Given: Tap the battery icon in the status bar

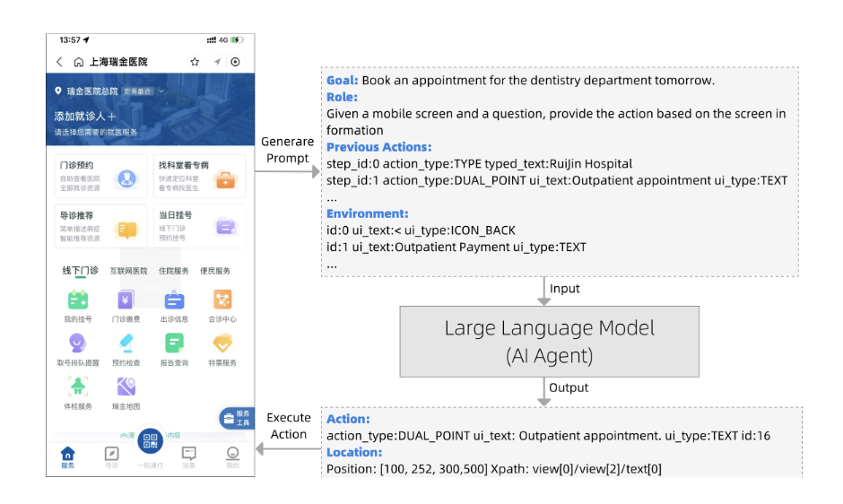Looking at the screenshot, I should point(237,39).
